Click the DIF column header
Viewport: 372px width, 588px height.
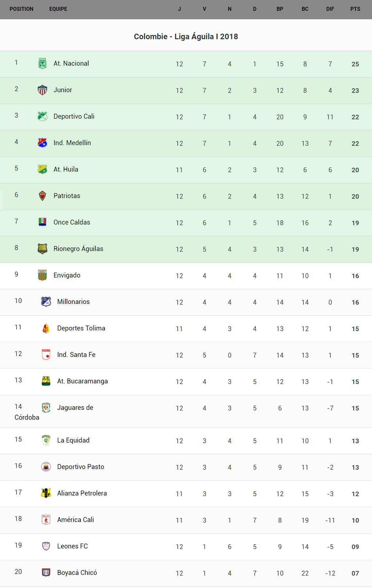[x=330, y=9]
